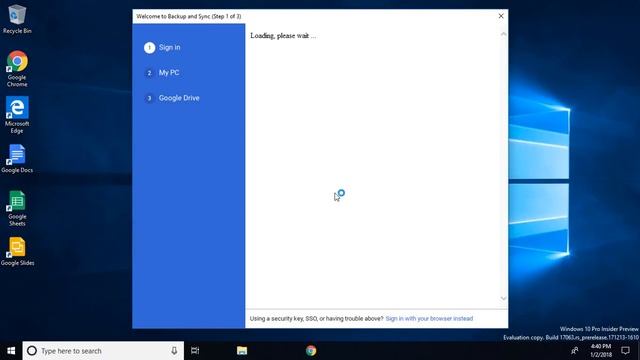The width and height of the screenshot is (640, 360).
Task: Click step 2 circle next to My PC
Action: tap(149, 73)
